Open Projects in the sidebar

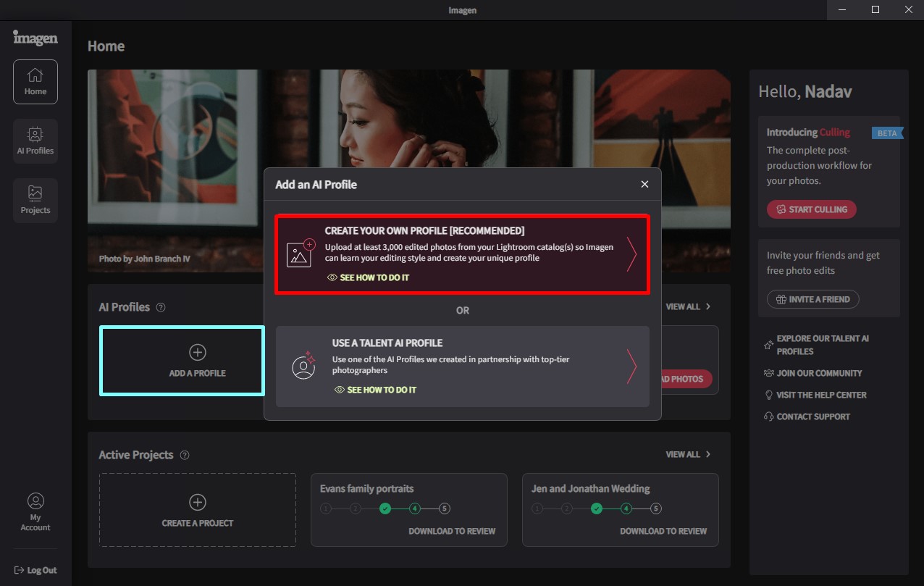click(35, 201)
